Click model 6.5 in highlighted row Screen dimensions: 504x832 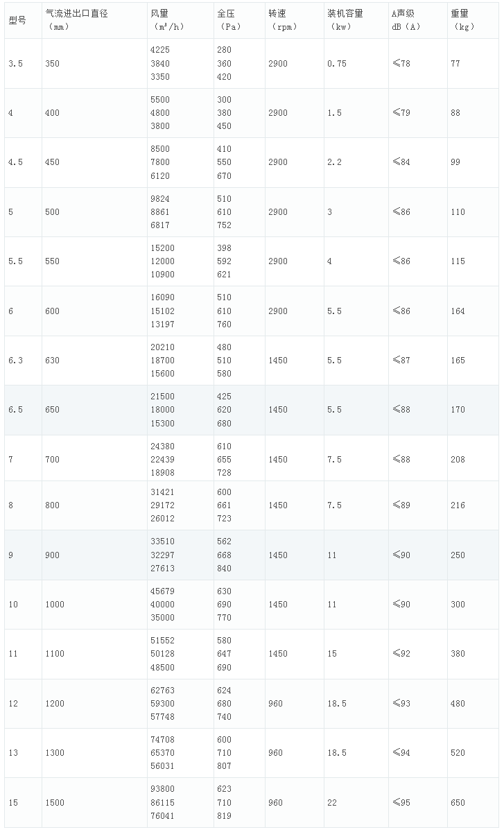coord(15,410)
